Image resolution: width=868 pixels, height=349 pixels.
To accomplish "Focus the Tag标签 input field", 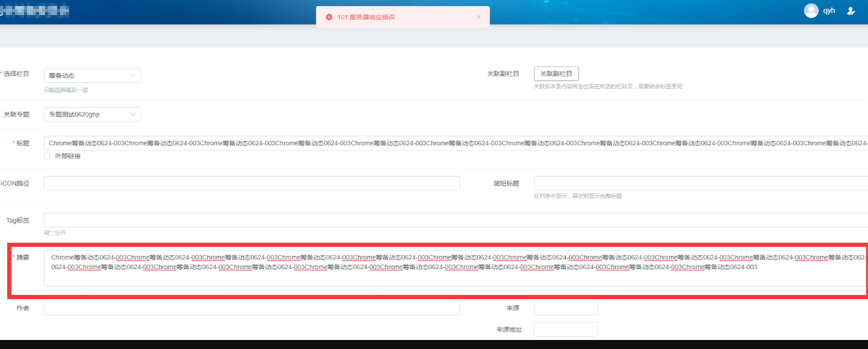I will (456, 220).
